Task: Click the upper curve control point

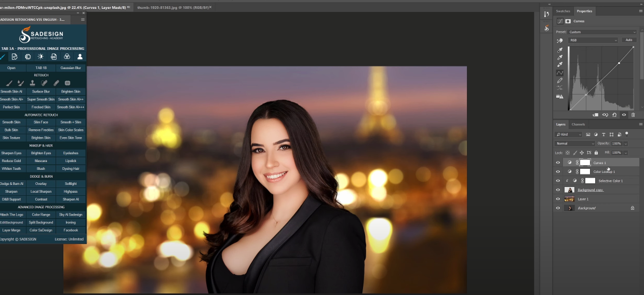Action: [x=619, y=63]
